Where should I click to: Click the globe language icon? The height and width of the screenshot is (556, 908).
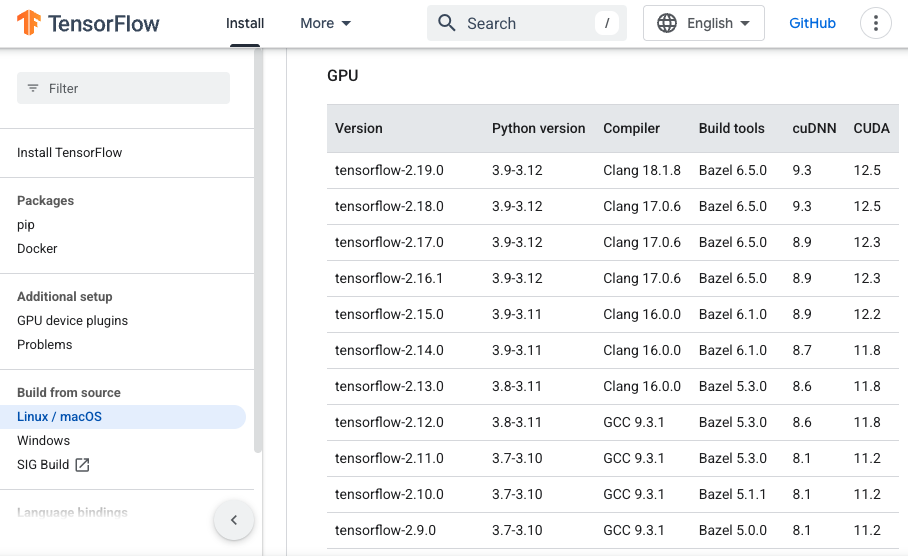(x=667, y=23)
